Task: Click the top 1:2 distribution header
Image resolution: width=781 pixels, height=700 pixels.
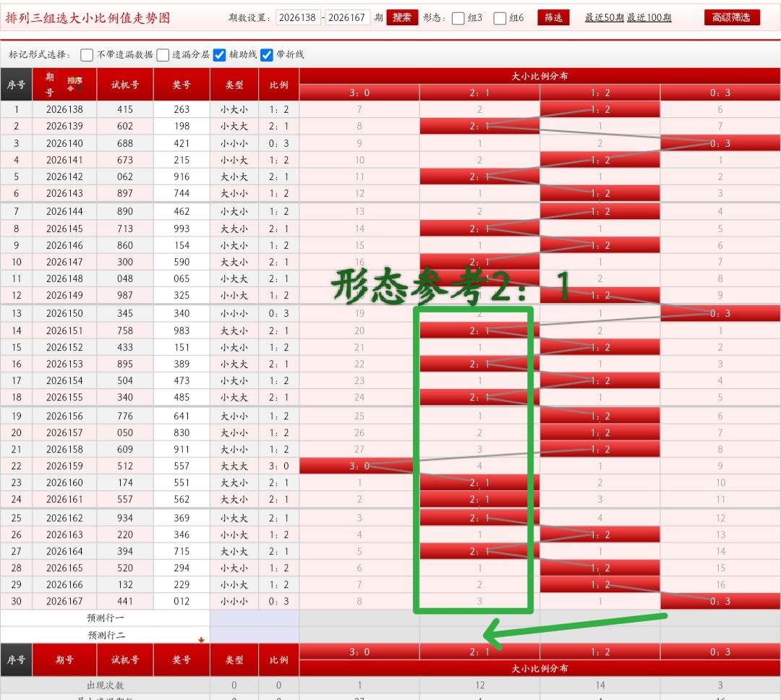Action: pyautogui.click(x=599, y=93)
